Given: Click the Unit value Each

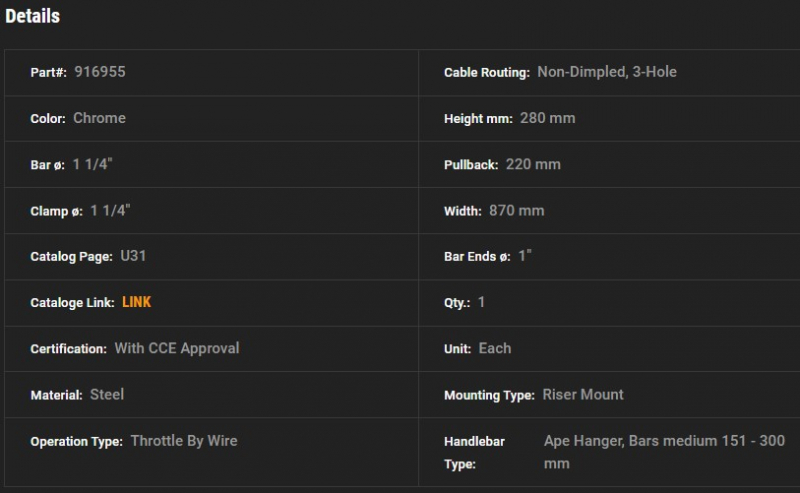Looking at the screenshot, I should click(x=495, y=349).
